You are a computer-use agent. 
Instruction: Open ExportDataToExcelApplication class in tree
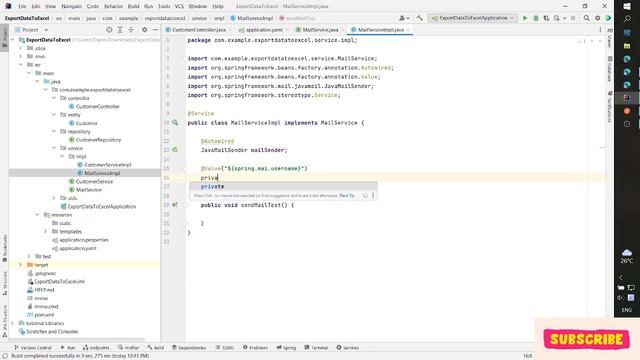click(101, 207)
